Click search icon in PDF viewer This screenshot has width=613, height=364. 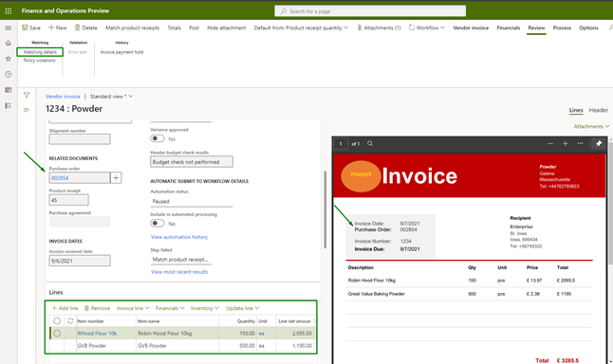[x=370, y=144]
